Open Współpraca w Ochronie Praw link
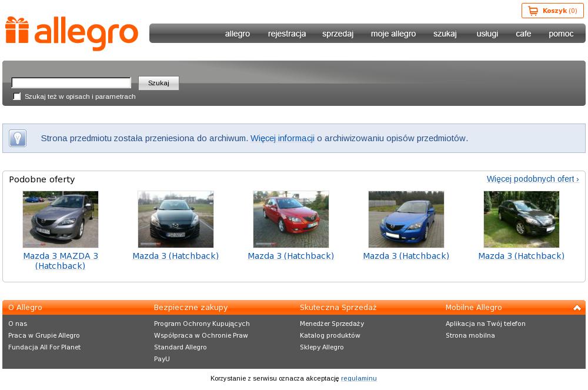The height and width of the screenshot is (390, 588). click(x=201, y=336)
